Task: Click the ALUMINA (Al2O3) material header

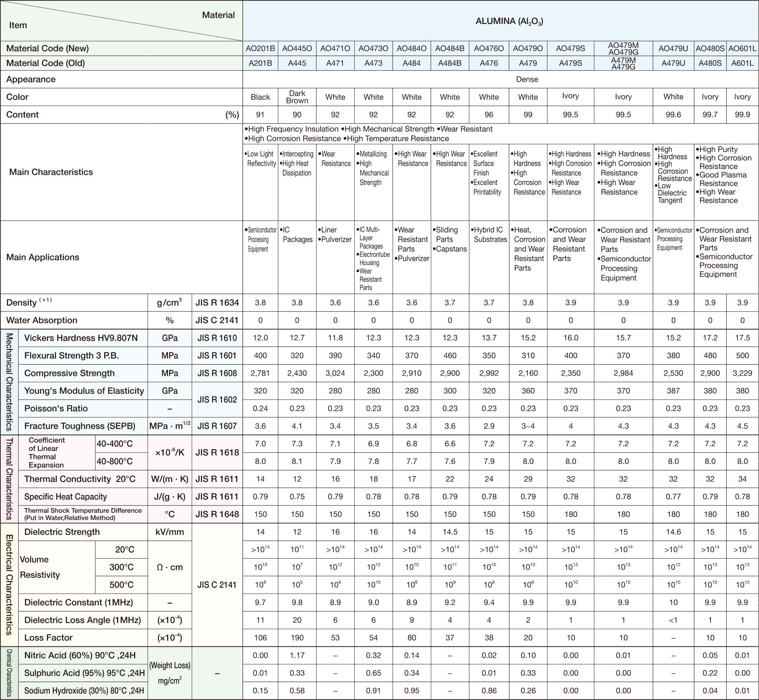Action: [509, 21]
